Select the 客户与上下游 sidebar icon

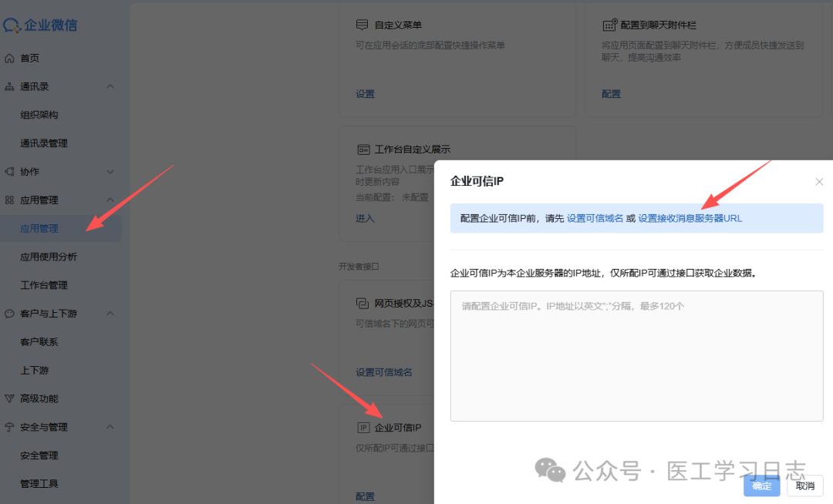point(11,313)
